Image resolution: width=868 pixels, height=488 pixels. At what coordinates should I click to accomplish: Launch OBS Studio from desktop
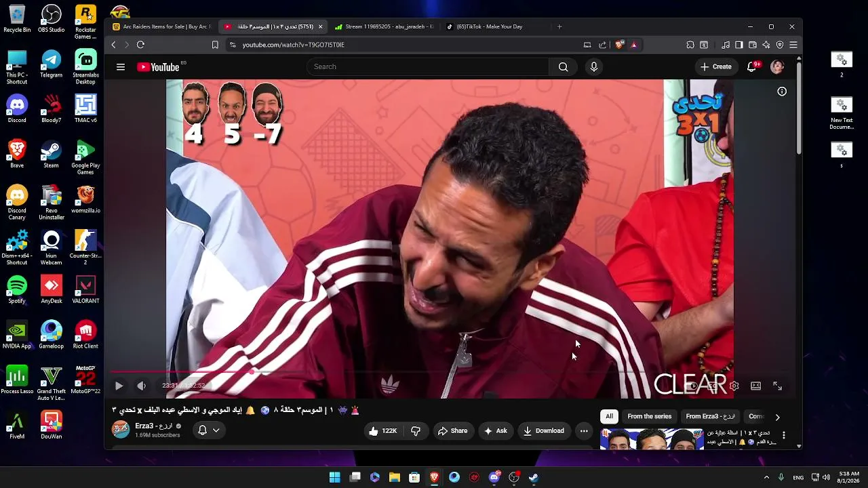pyautogui.click(x=52, y=18)
